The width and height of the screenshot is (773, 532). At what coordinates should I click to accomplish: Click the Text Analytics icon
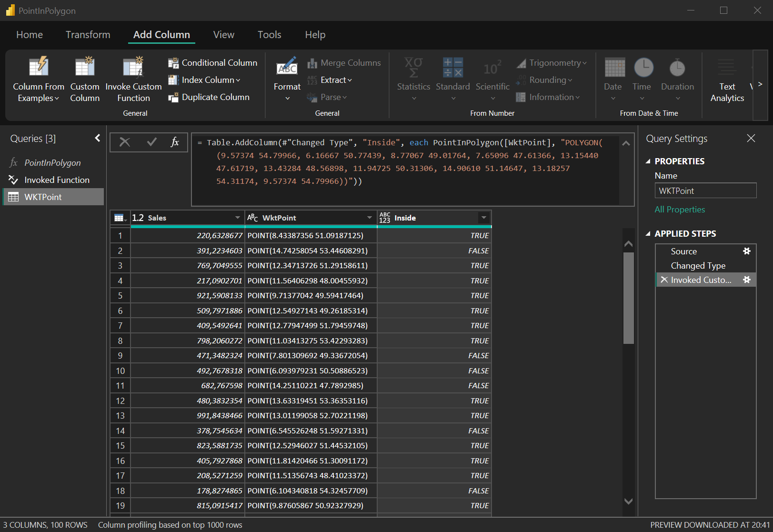point(727,67)
